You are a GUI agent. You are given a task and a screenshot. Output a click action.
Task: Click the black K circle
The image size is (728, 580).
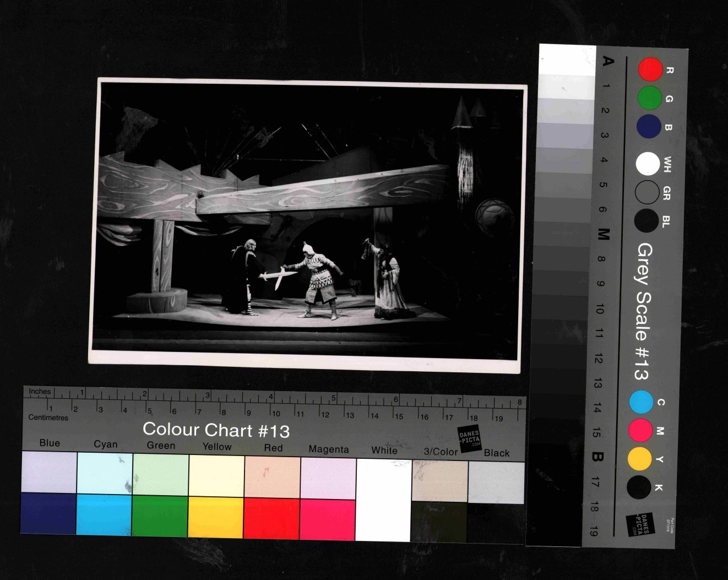pos(639,487)
